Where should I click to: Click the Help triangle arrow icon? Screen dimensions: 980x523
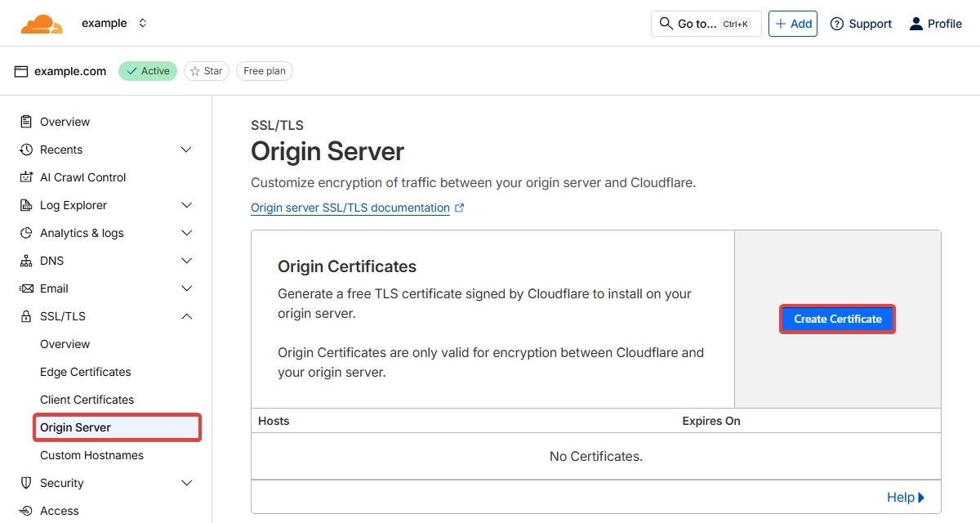(921, 498)
